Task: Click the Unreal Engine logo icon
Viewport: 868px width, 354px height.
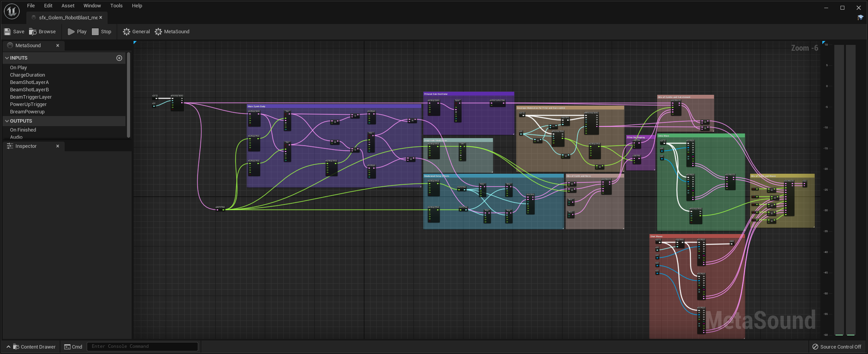Action: pyautogui.click(x=12, y=11)
